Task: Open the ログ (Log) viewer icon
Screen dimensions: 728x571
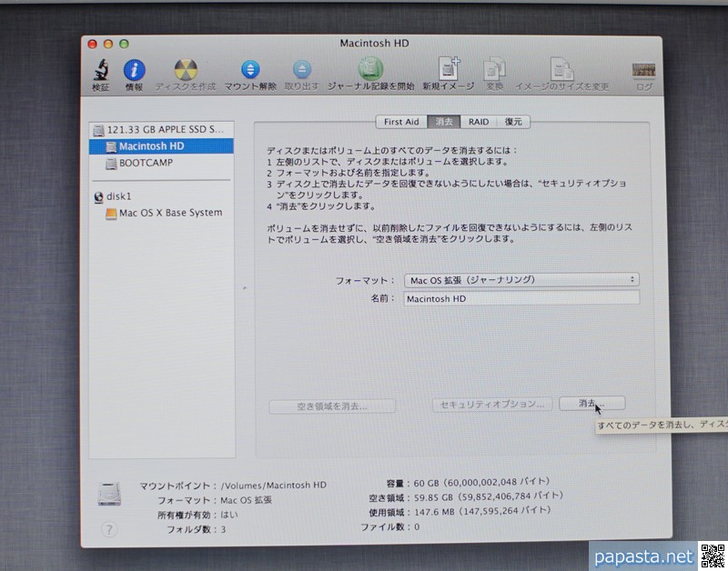Action: 644,71
